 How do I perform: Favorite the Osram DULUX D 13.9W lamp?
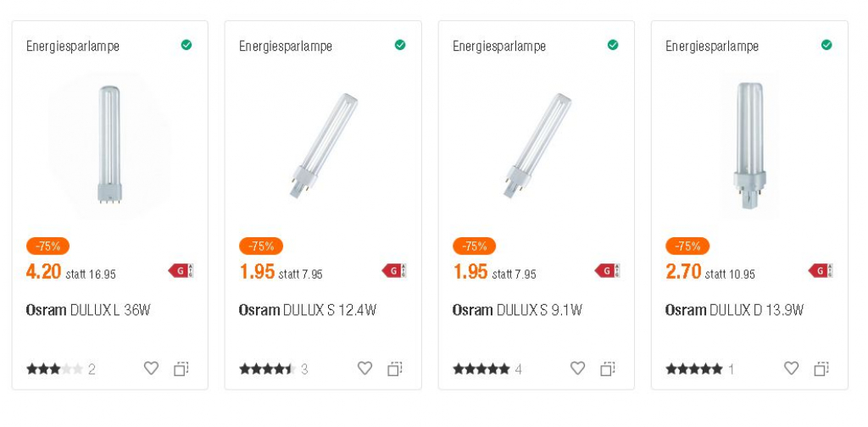click(791, 369)
